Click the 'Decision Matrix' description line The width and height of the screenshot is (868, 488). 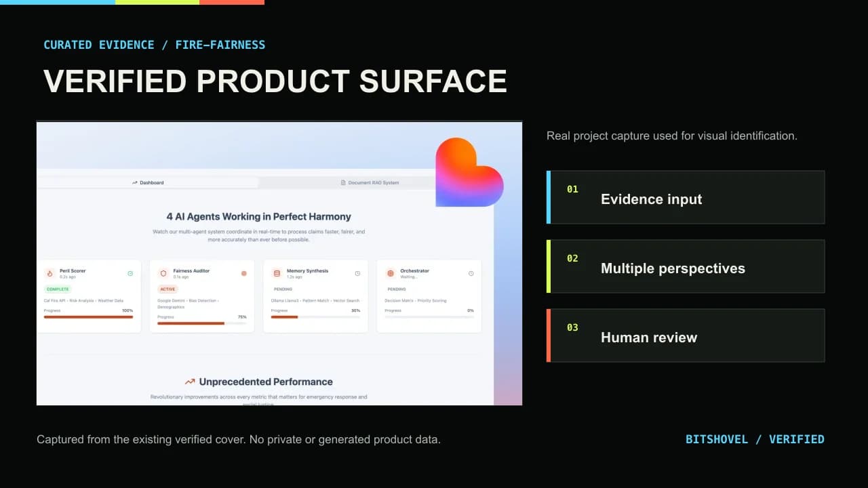pos(415,300)
